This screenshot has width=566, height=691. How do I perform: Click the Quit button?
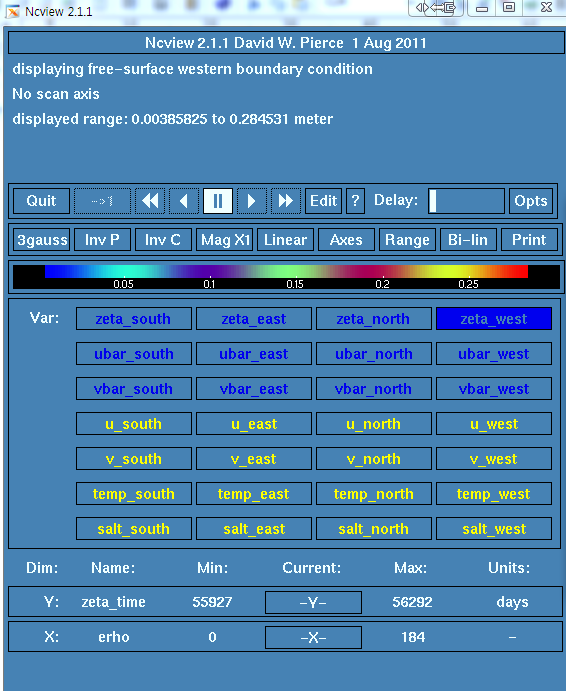pos(41,201)
